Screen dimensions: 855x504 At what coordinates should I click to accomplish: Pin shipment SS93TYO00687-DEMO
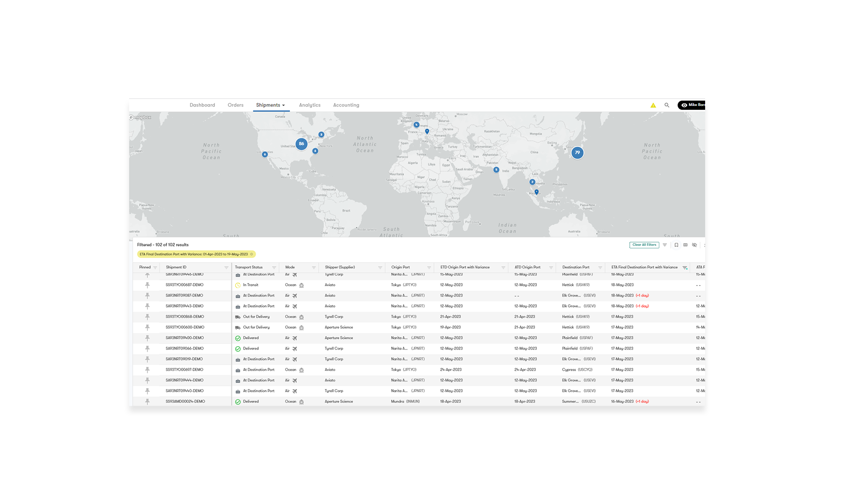(147, 285)
